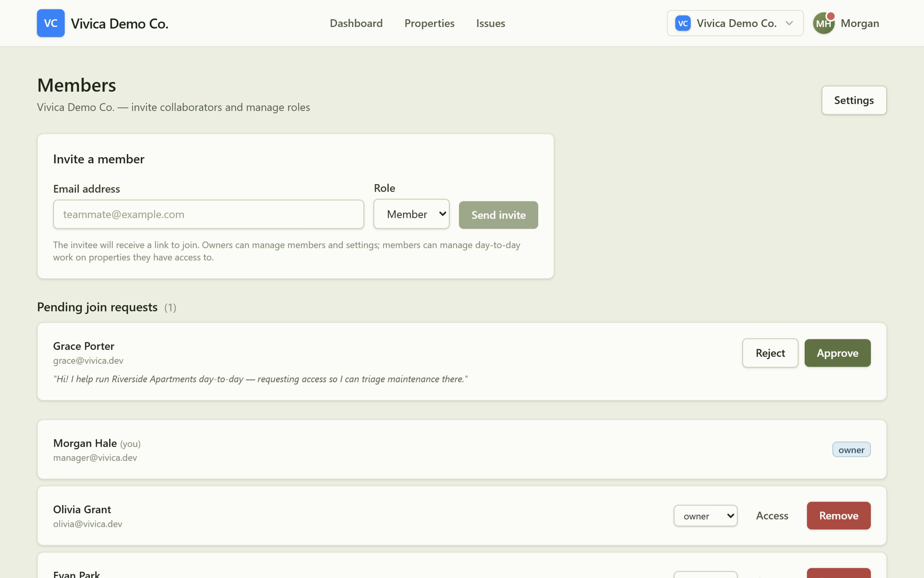Screen dimensions: 924x578
Task: Change Olivia Grant's owner role dropdown
Action: (705, 516)
